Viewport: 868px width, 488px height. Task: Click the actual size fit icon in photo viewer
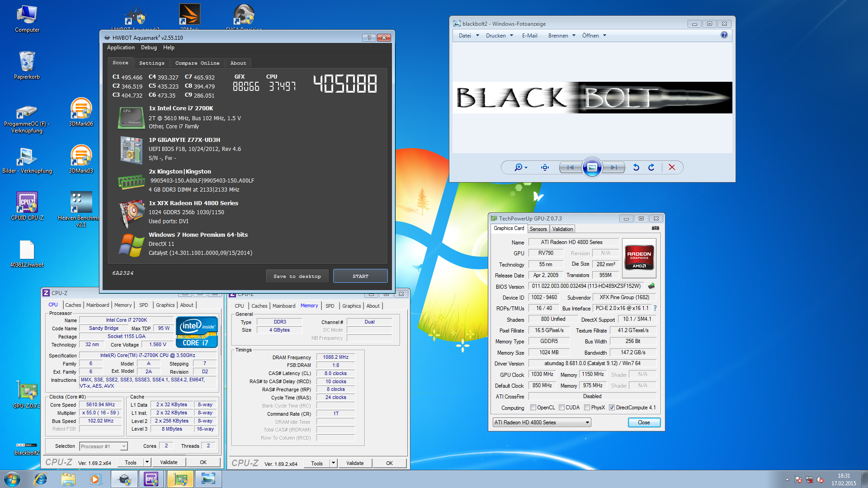545,167
